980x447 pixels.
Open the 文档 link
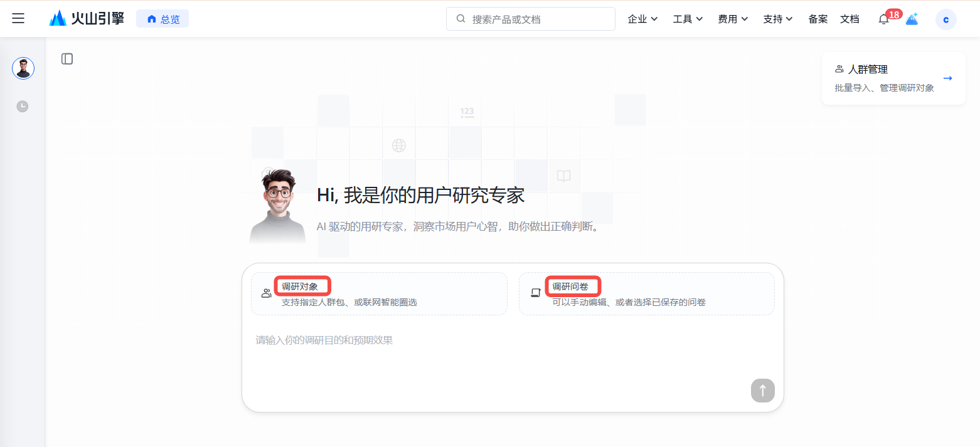850,19
